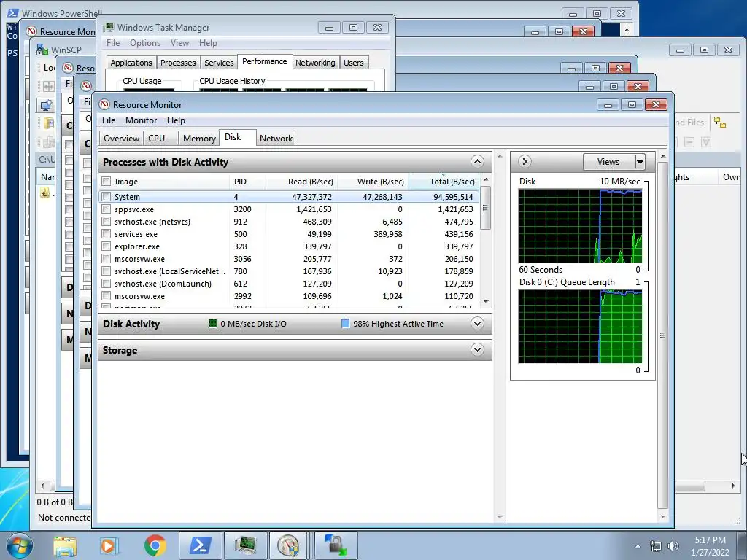
Task: Click the Views button
Action: [609, 162]
